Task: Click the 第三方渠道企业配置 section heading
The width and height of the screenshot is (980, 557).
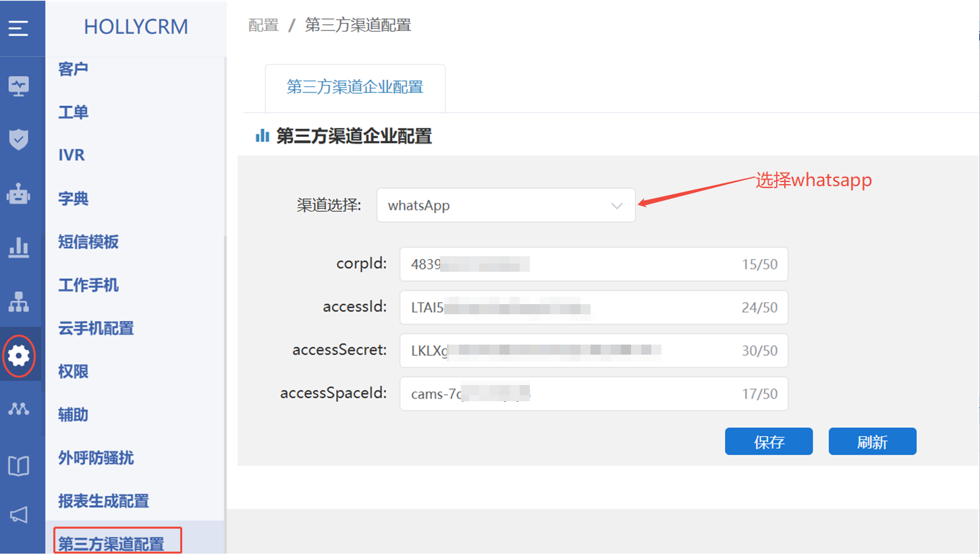Action: [354, 136]
